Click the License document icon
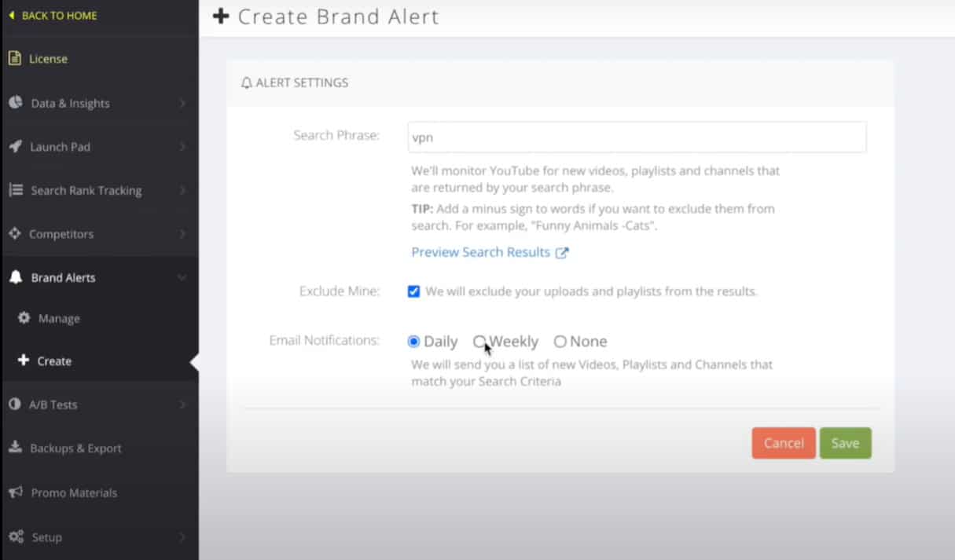Image resolution: width=955 pixels, height=560 pixels. (x=14, y=58)
